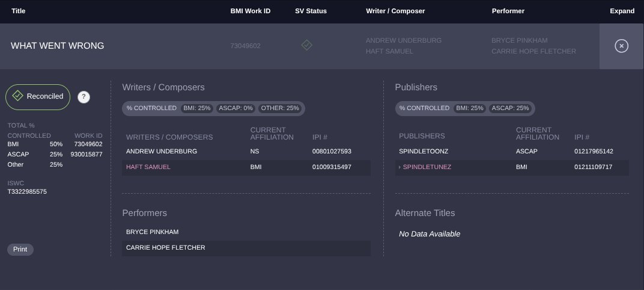Click the Other 25% total row

click(x=35, y=164)
